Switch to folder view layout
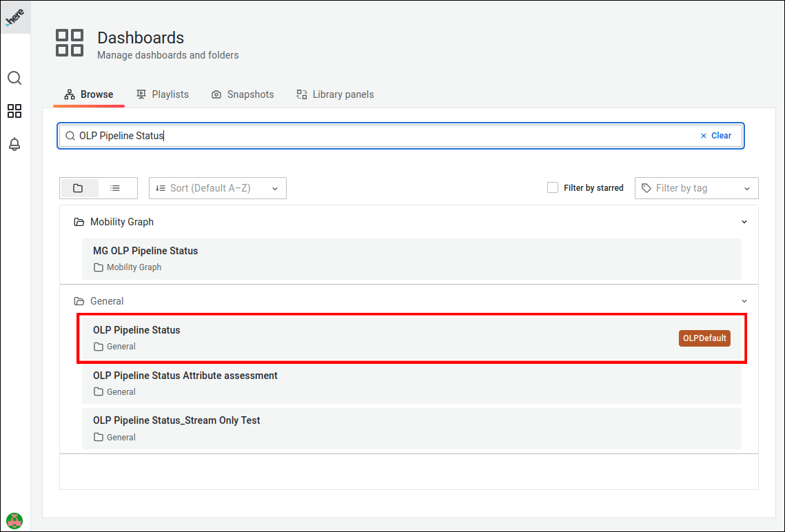The height and width of the screenshot is (532, 785). [79, 188]
